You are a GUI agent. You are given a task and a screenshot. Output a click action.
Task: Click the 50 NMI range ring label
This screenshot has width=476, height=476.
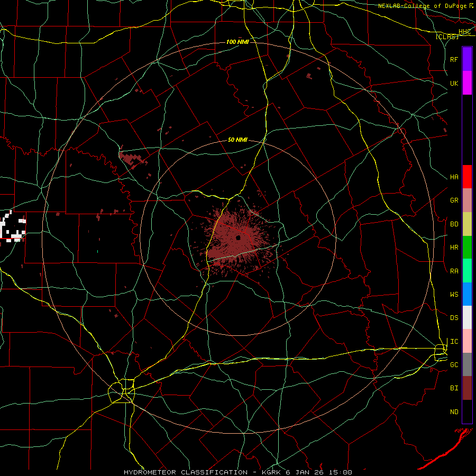click(237, 140)
